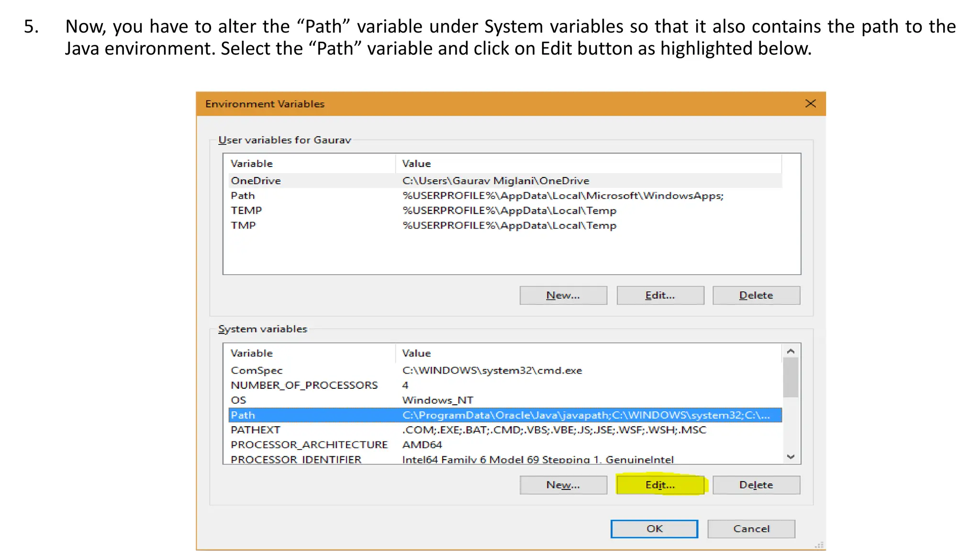Select OS system variable row
This screenshot has height=551, width=980.
click(505, 400)
